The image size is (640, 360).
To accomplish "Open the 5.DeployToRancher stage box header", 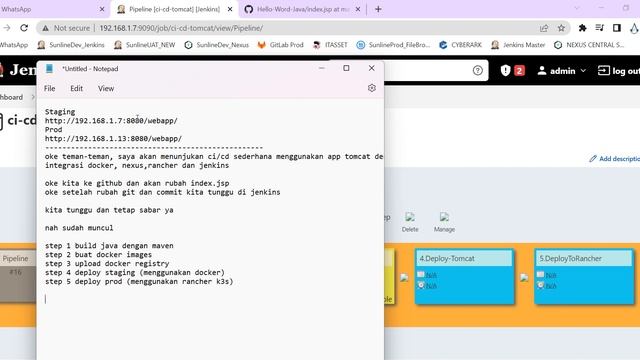I will [584, 259].
